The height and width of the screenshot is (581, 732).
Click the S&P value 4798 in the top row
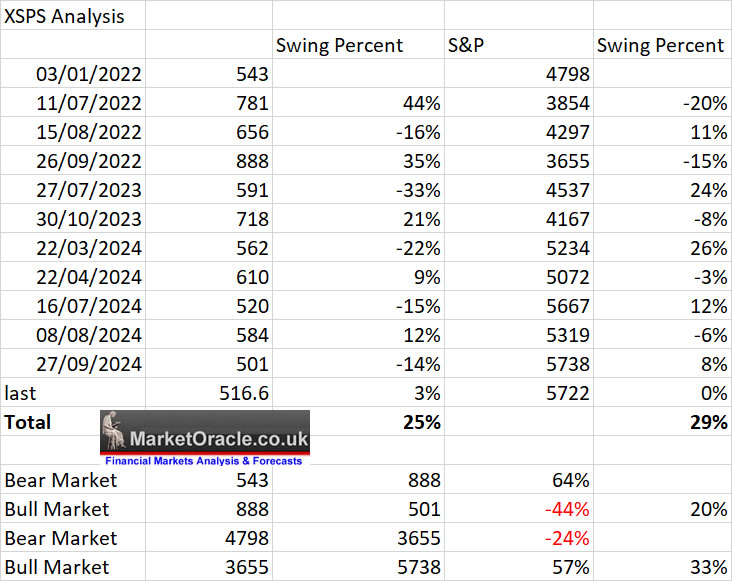568,74
